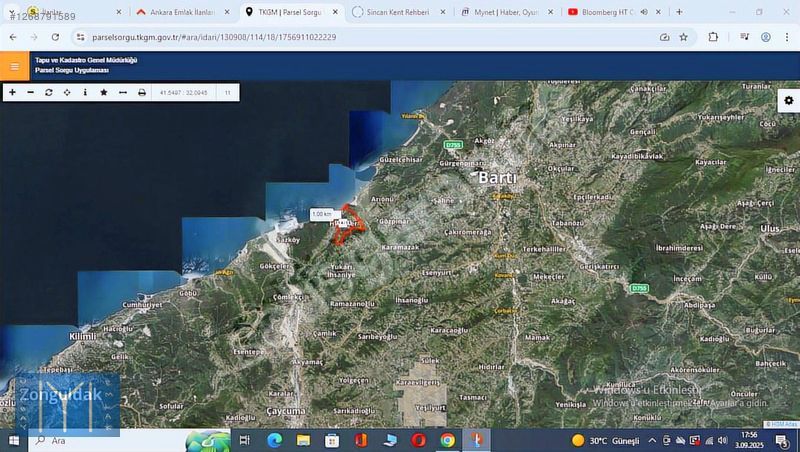Click the refresh map tool icon

(x=49, y=92)
